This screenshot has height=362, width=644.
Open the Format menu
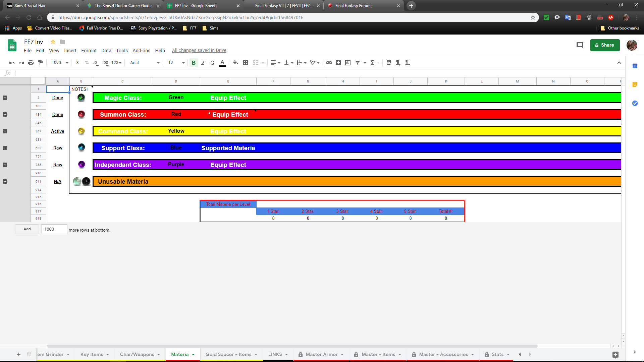(89, 51)
